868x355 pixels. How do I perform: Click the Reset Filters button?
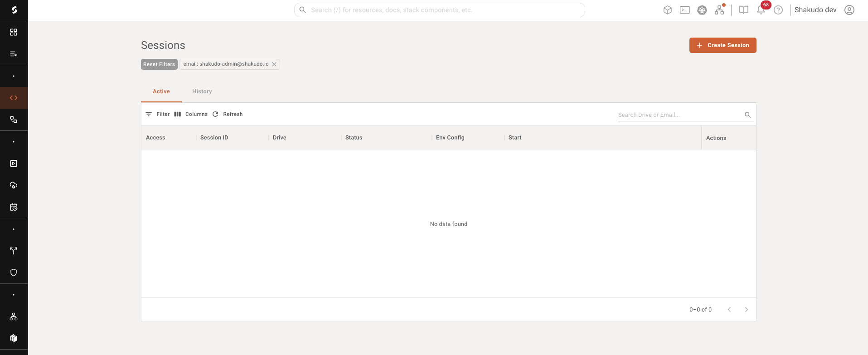pyautogui.click(x=159, y=64)
